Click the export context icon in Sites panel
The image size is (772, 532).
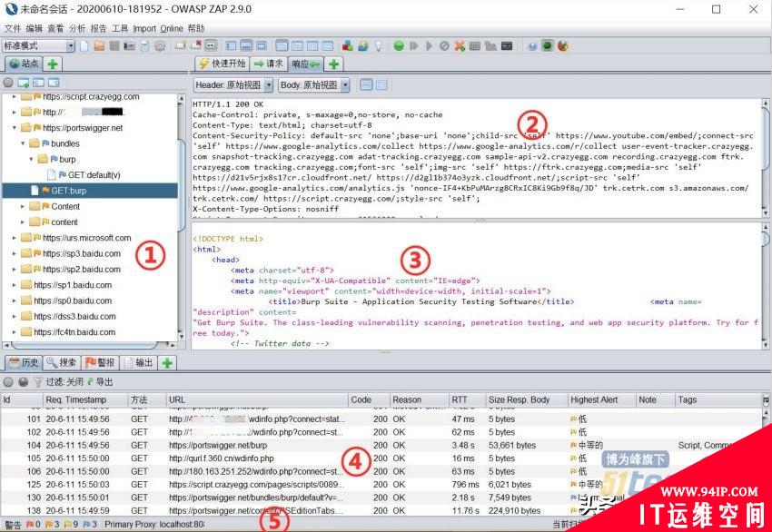[x=54, y=83]
